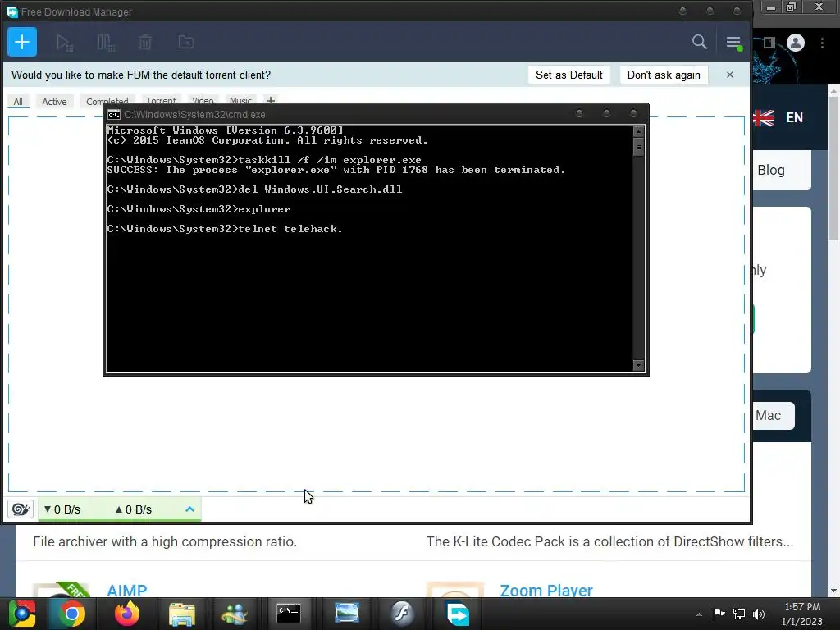Click the telnet telehack command line
This screenshot has width=840, height=630.
225,229
